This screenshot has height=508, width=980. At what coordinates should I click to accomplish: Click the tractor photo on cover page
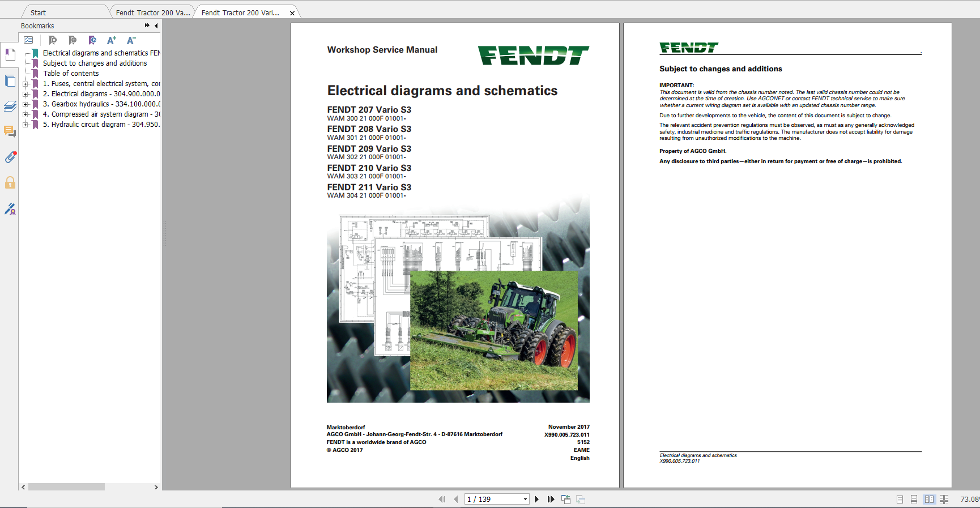[493, 330]
